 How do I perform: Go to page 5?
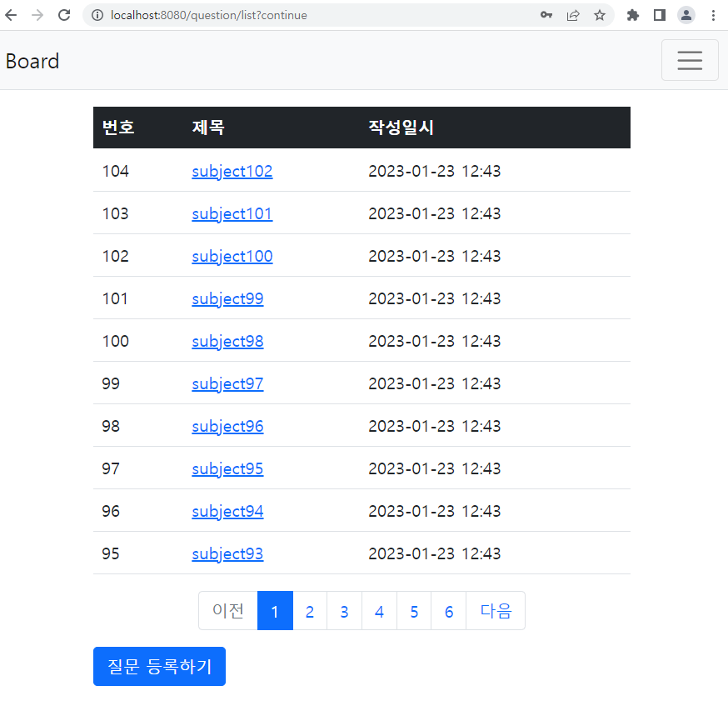(414, 610)
